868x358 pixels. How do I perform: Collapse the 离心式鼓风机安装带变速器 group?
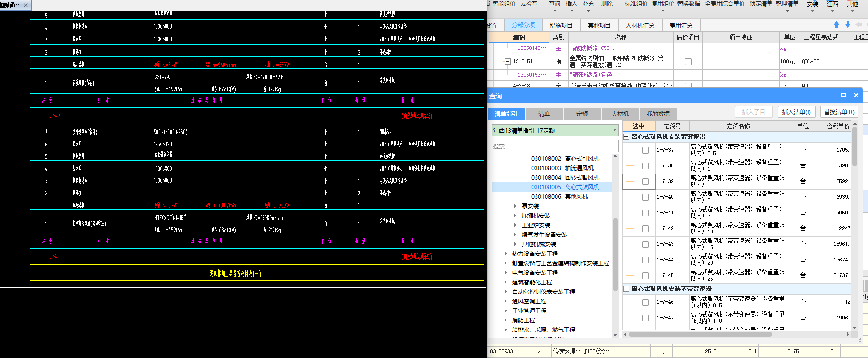626,136
